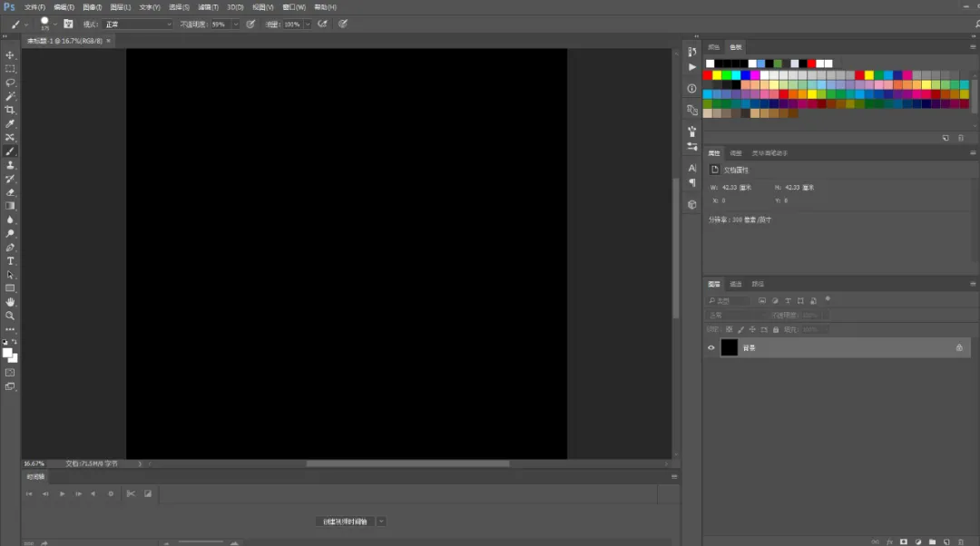The width and height of the screenshot is (980, 546).
Task: Click the horizontal canvas scrollbar
Action: pyautogui.click(x=407, y=463)
